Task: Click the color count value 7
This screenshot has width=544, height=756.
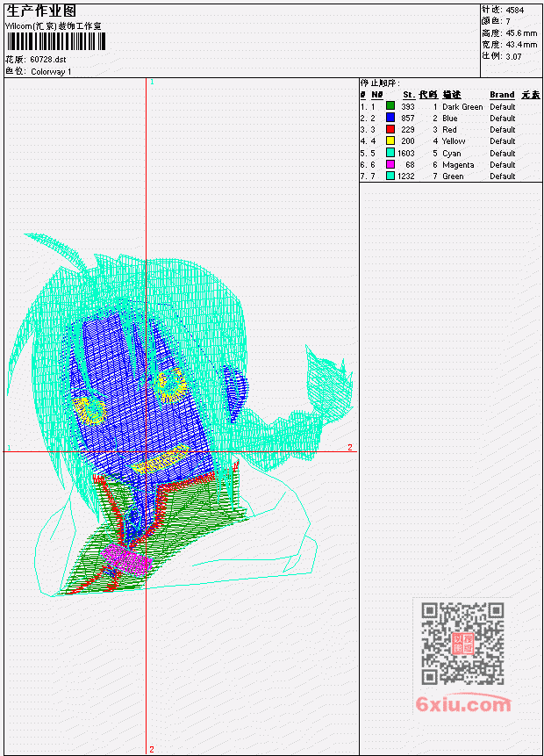Action: (x=508, y=21)
